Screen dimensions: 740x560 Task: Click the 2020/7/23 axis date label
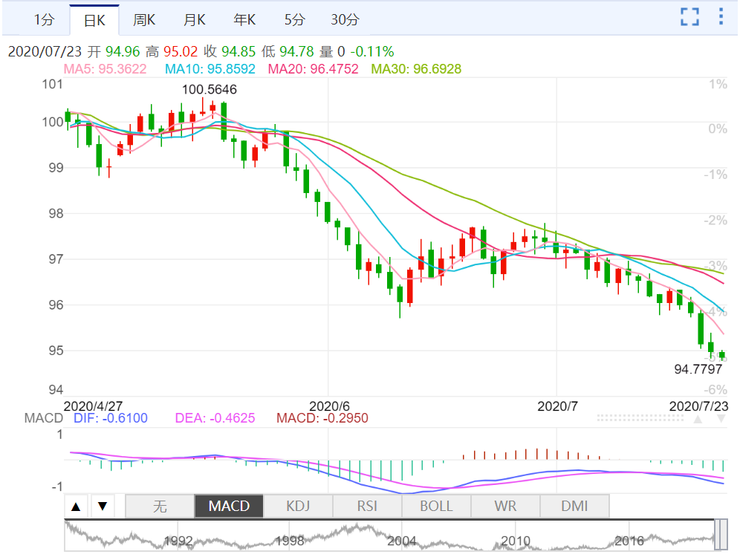(699, 406)
